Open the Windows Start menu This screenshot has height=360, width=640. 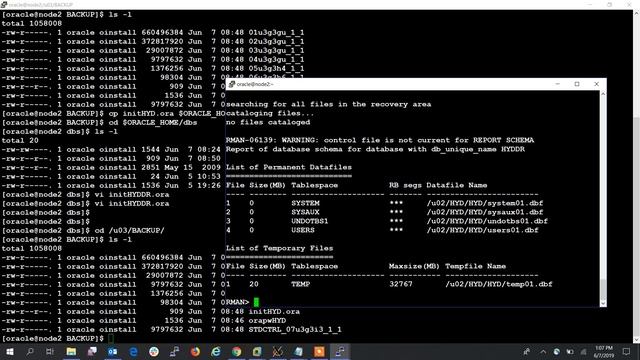click(9, 351)
